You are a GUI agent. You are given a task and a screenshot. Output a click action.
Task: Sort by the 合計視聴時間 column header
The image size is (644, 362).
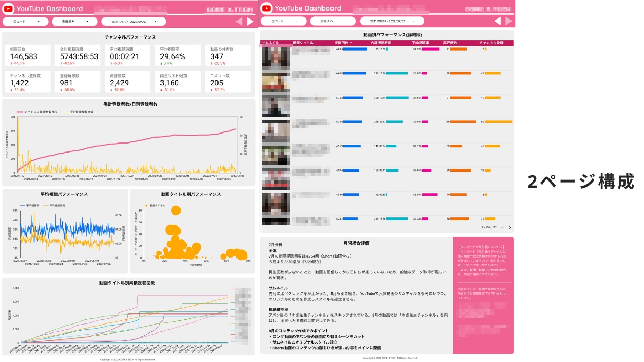381,43
